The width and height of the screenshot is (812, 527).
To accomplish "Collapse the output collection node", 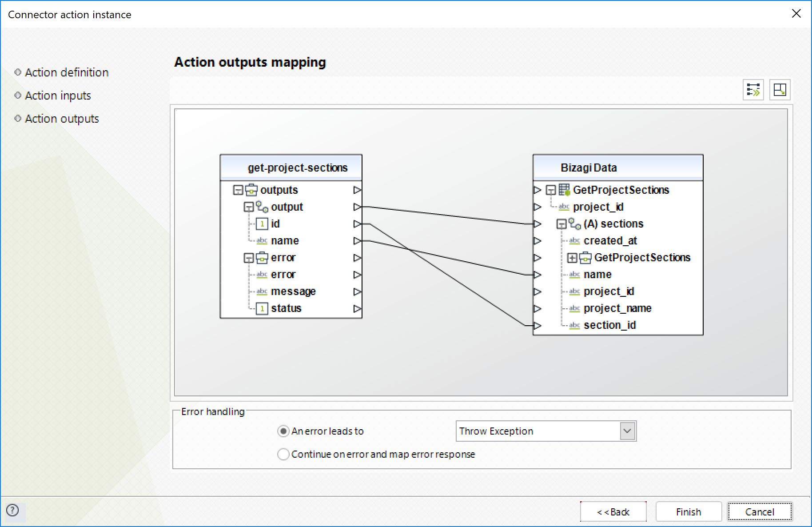I will pos(249,207).
